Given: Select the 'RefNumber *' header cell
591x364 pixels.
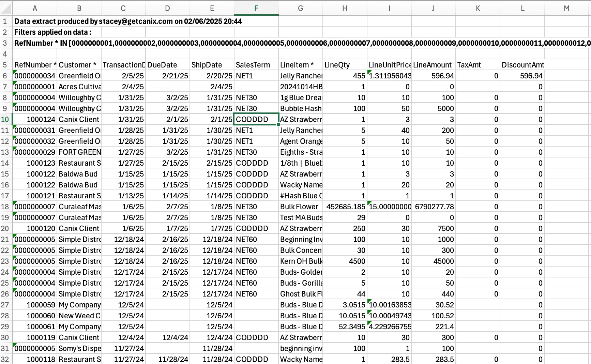Looking at the screenshot, I should [x=35, y=65].
